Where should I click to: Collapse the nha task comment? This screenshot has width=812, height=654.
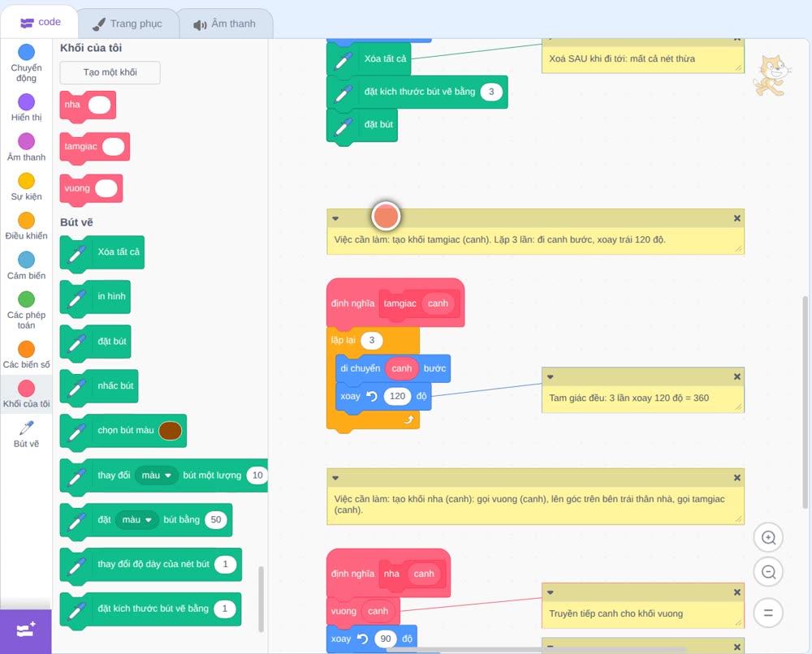tap(335, 478)
